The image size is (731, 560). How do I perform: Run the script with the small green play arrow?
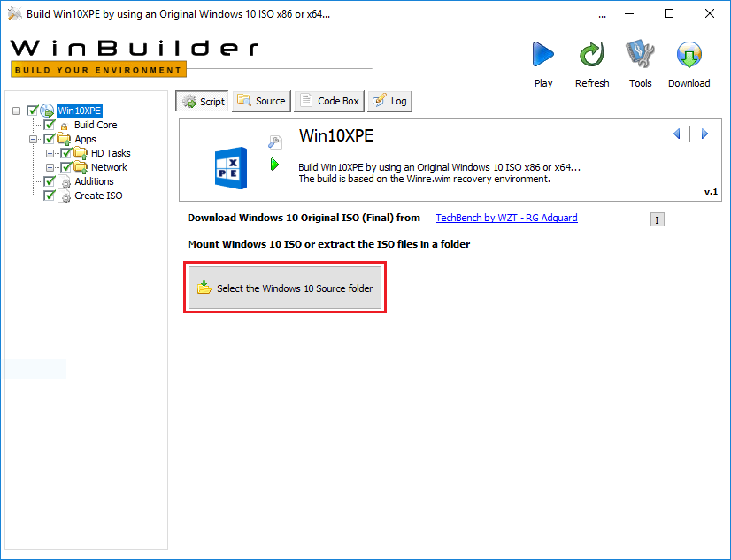(274, 164)
